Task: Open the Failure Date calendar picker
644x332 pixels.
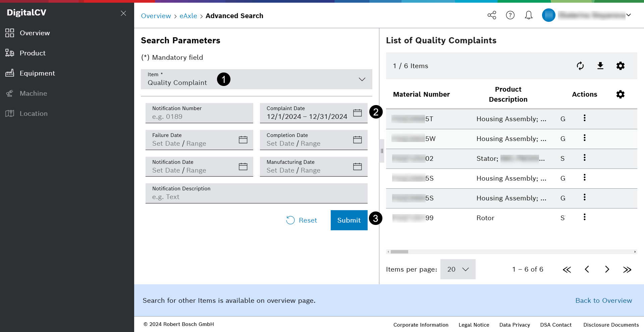Action: 243,140
